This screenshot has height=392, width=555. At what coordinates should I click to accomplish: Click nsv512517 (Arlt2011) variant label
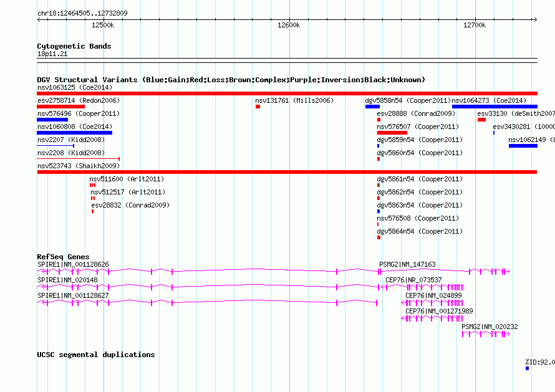128,192
